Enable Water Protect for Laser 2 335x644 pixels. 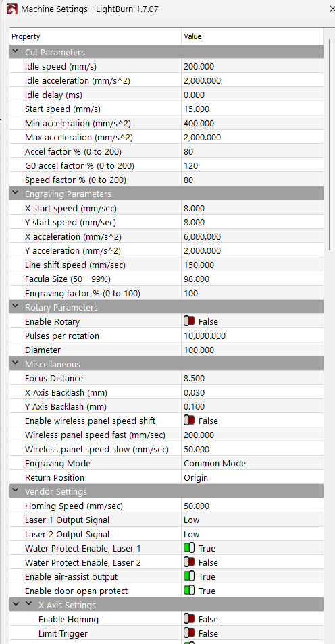coord(188,562)
